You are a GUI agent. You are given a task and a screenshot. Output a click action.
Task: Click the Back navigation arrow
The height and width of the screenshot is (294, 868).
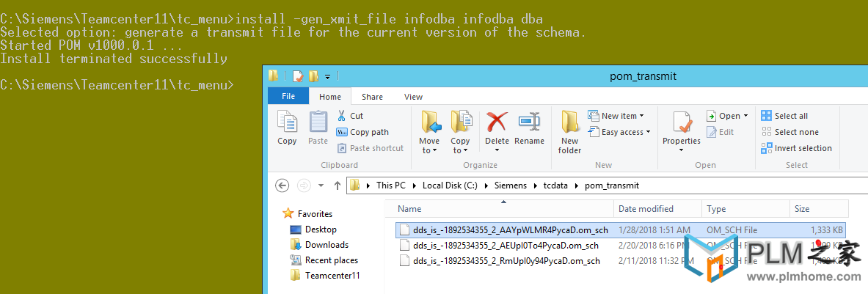[282, 185]
